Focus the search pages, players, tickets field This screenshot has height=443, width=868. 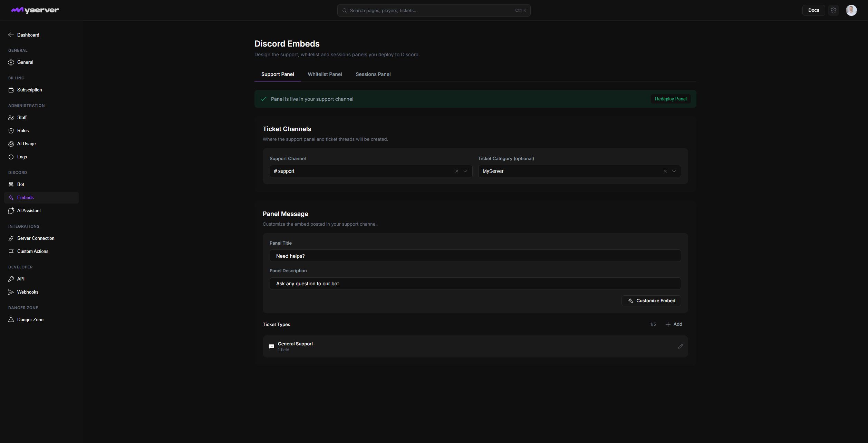pyautogui.click(x=434, y=10)
